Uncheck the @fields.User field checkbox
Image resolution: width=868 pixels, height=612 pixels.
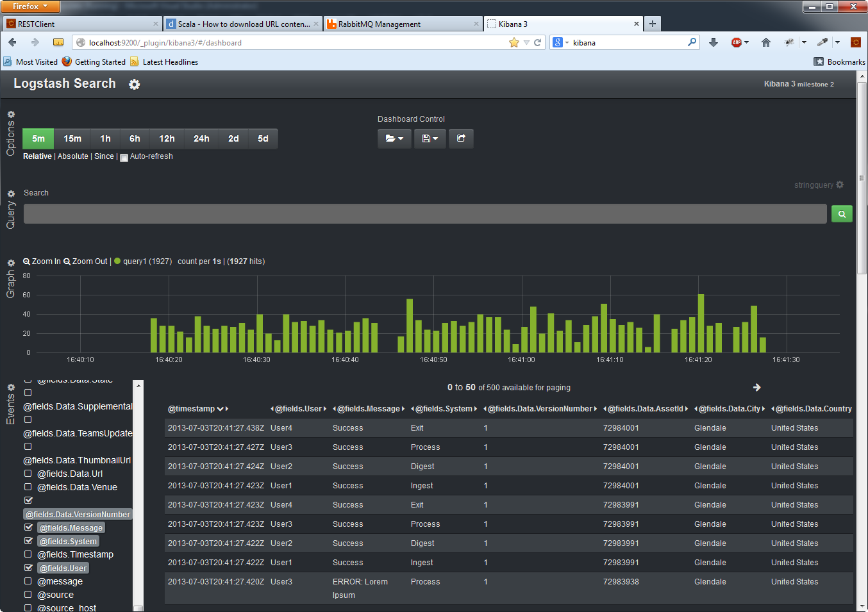click(x=28, y=568)
